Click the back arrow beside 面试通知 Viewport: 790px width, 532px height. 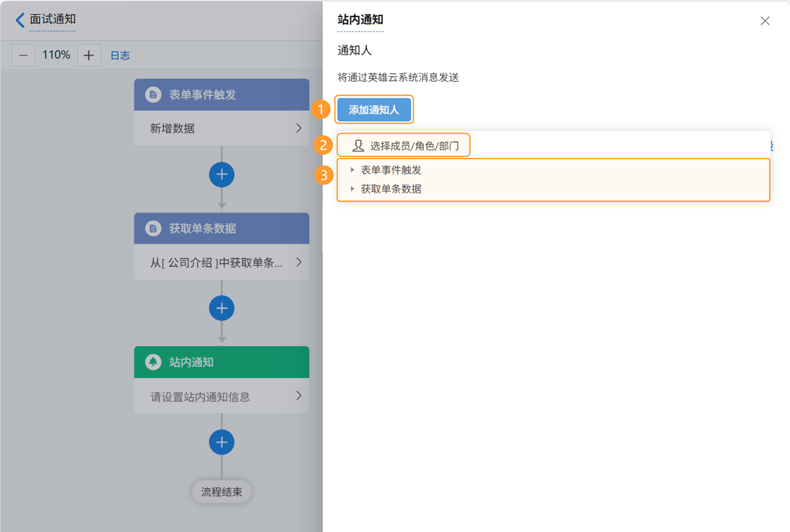[20, 20]
